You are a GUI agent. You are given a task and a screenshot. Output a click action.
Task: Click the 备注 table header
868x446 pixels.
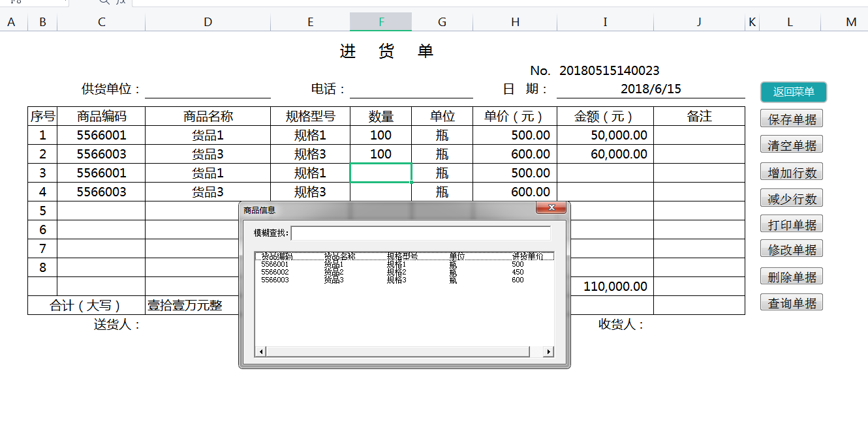pos(699,116)
